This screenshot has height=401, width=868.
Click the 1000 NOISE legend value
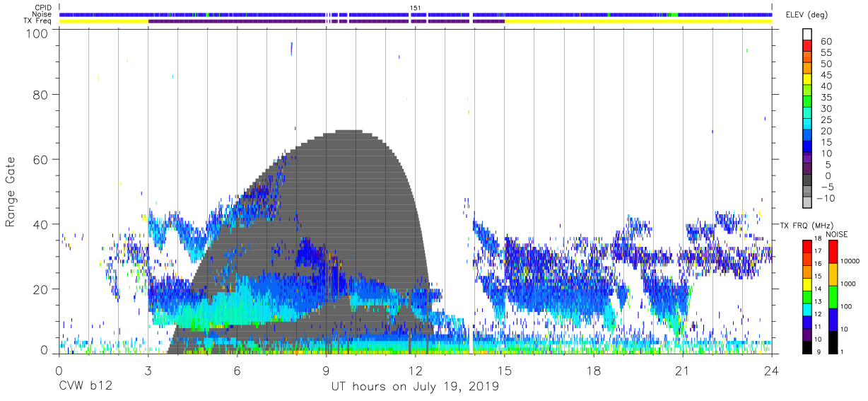847,284
